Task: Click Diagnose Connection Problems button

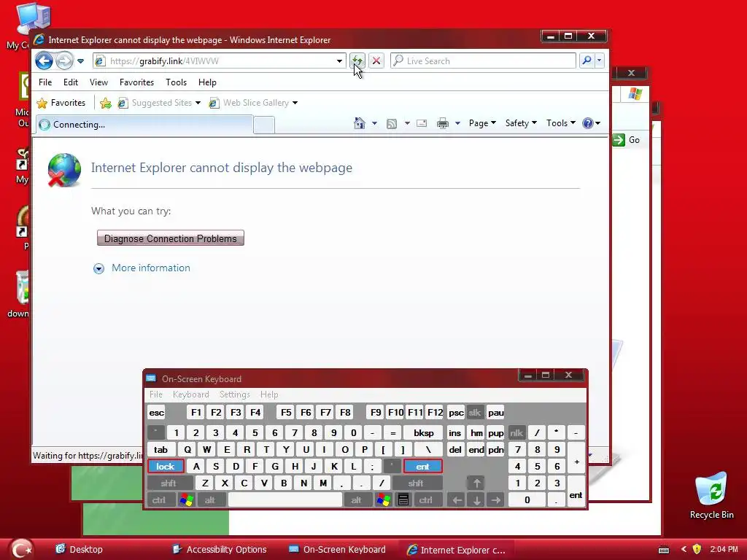Action: point(171,238)
